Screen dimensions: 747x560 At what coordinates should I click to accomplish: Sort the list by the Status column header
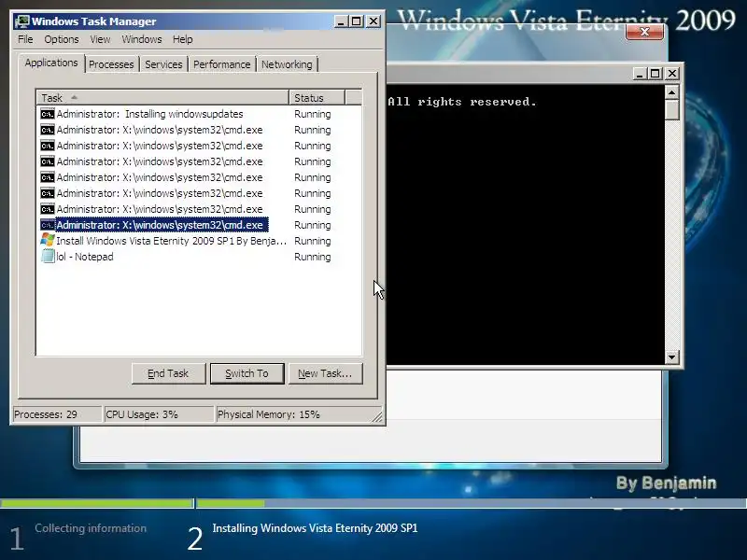(317, 98)
